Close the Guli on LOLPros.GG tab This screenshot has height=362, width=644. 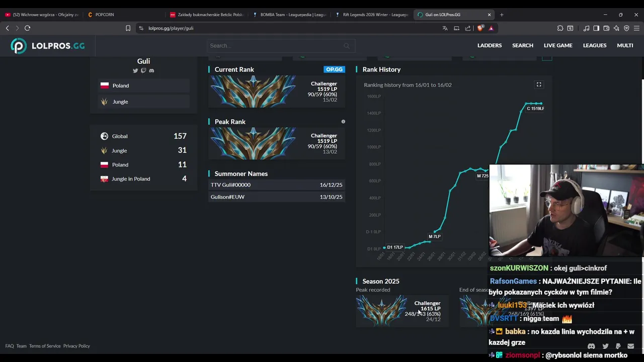coord(489,15)
